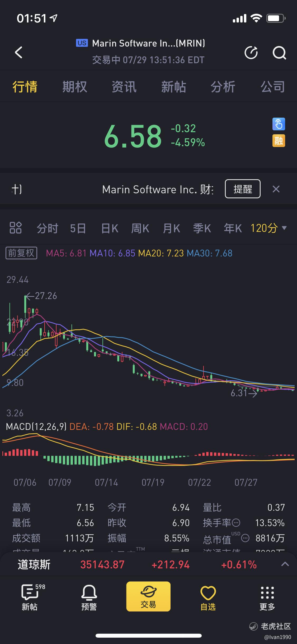Refresh the quote with the circular arrow icon

[x=251, y=53]
